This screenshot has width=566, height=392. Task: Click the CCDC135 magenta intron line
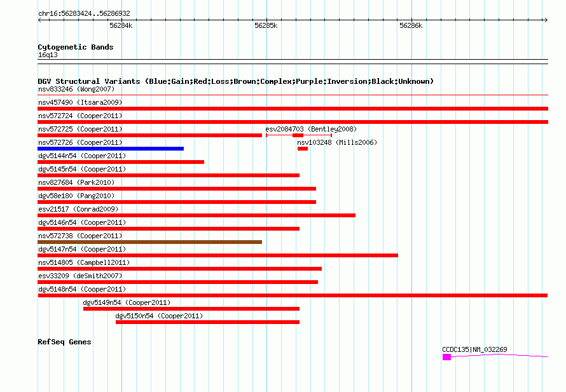(499, 356)
